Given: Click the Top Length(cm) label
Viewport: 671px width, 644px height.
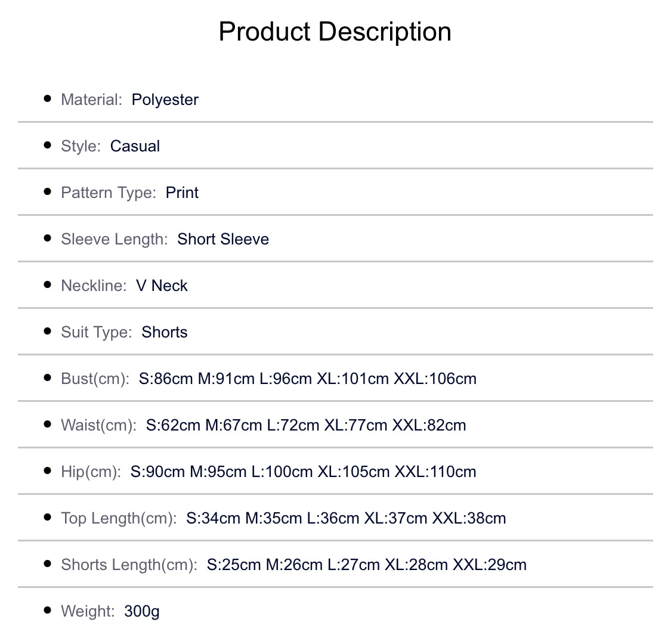Looking at the screenshot, I should click(x=119, y=518).
